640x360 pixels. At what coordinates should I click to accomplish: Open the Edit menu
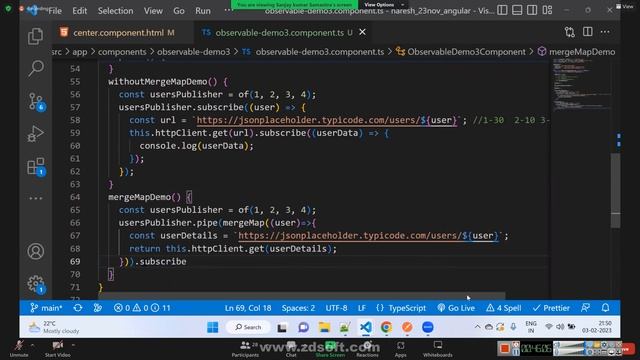tap(80, 11)
